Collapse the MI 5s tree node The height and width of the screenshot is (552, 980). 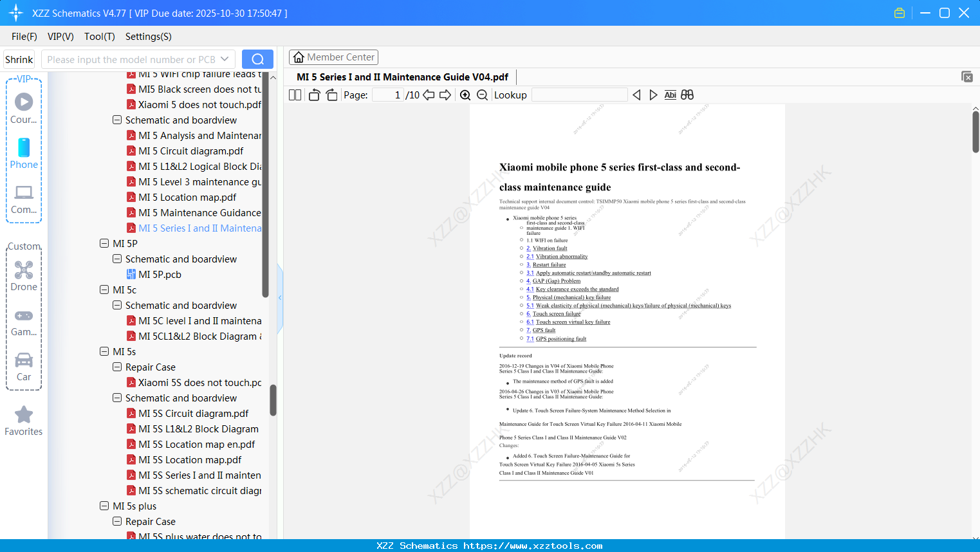click(x=104, y=352)
